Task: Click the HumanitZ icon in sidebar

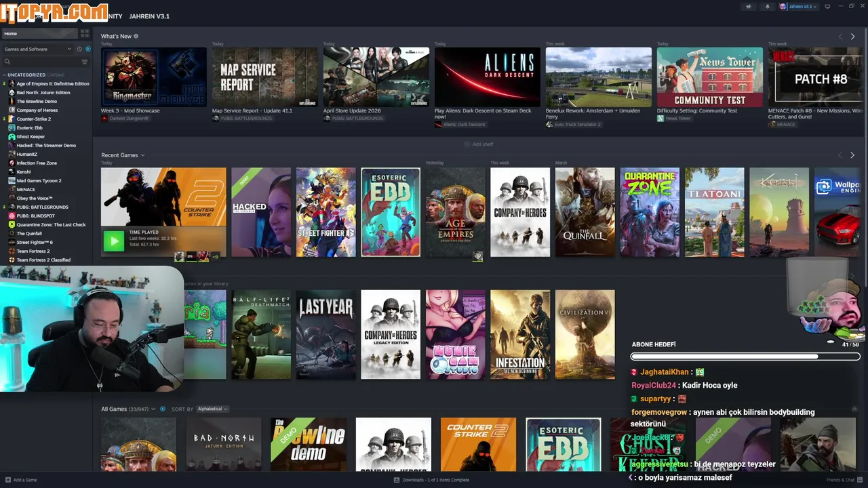Action: click(x=12, y=154)
